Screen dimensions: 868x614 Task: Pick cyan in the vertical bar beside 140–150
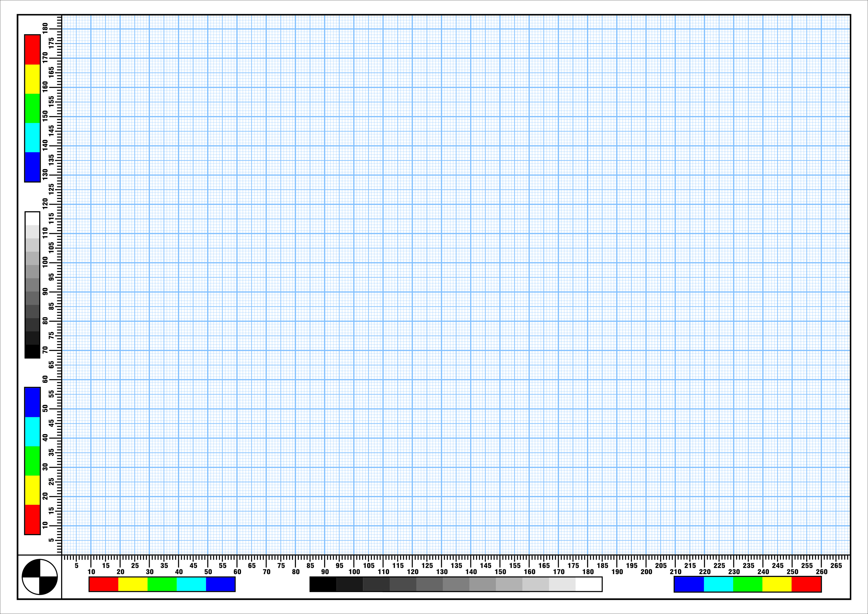tap(32, 138)
